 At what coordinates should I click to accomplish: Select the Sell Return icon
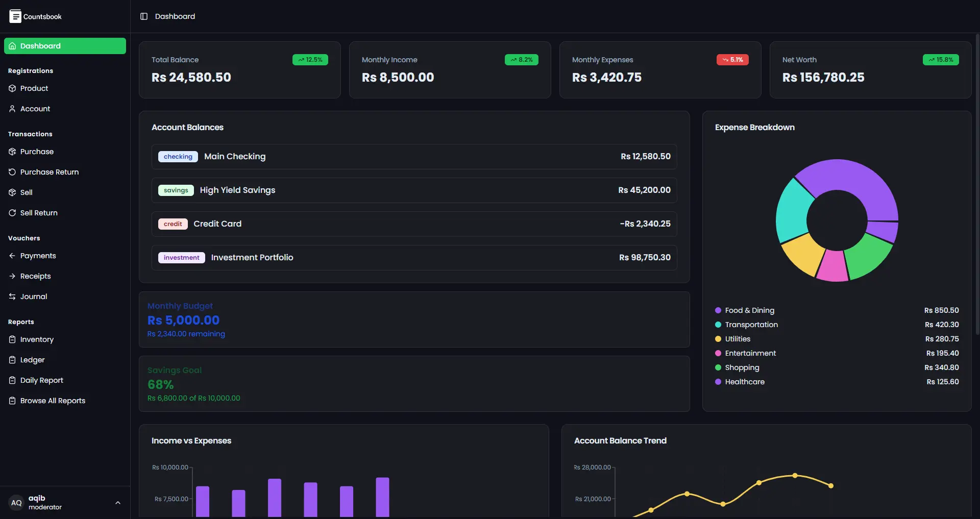click(12, 213)
